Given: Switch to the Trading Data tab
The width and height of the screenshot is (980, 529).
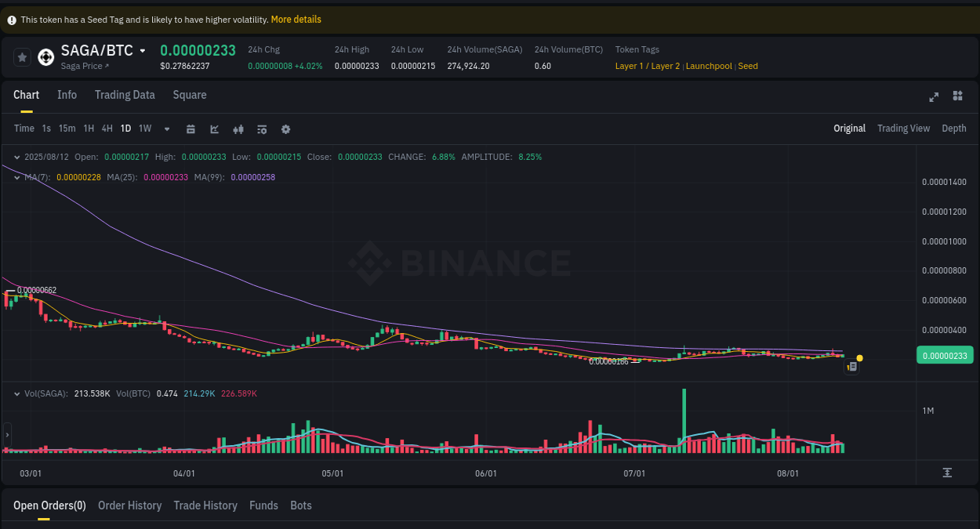Looking at the screenshot, I should [125, 95].
